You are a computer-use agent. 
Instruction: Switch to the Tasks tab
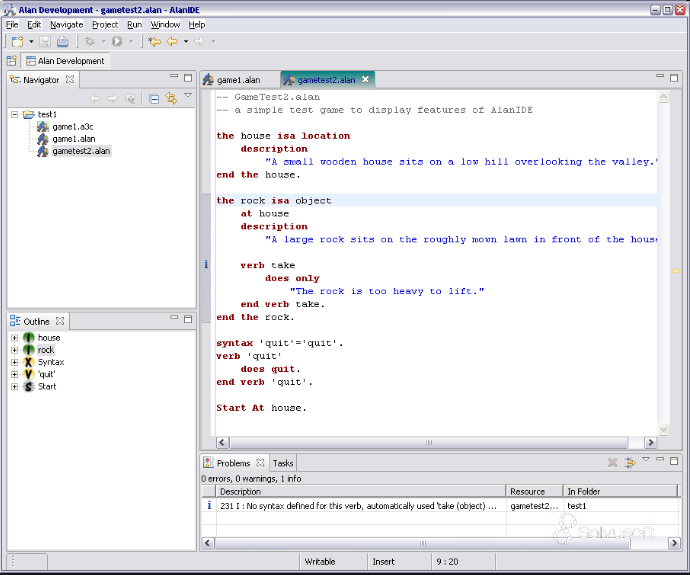tap(283, 463)
